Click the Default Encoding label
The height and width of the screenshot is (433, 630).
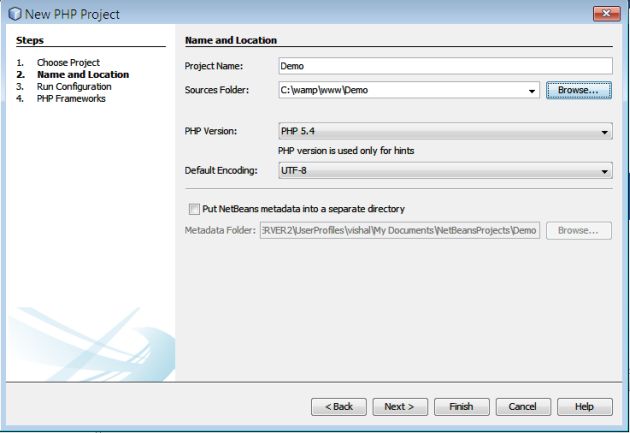tap(221, 171)
